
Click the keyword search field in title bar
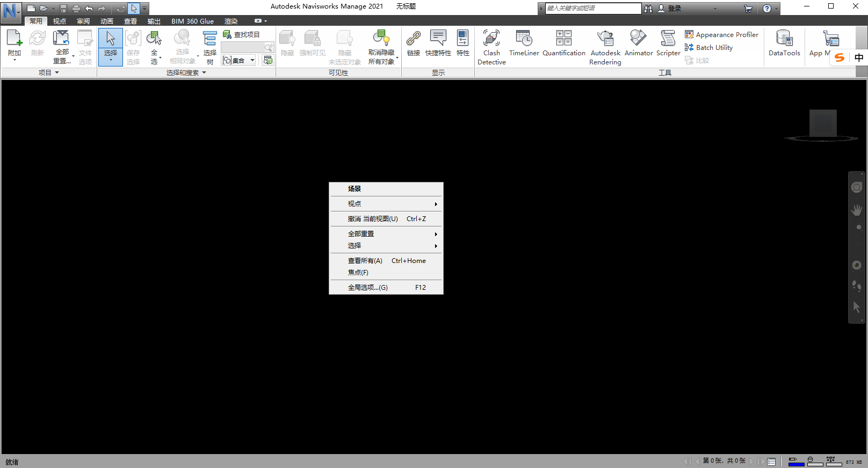[x=593, y=8]
